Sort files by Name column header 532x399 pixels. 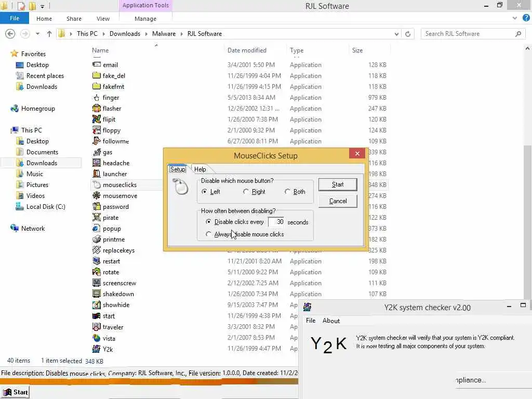click(100, 50)
